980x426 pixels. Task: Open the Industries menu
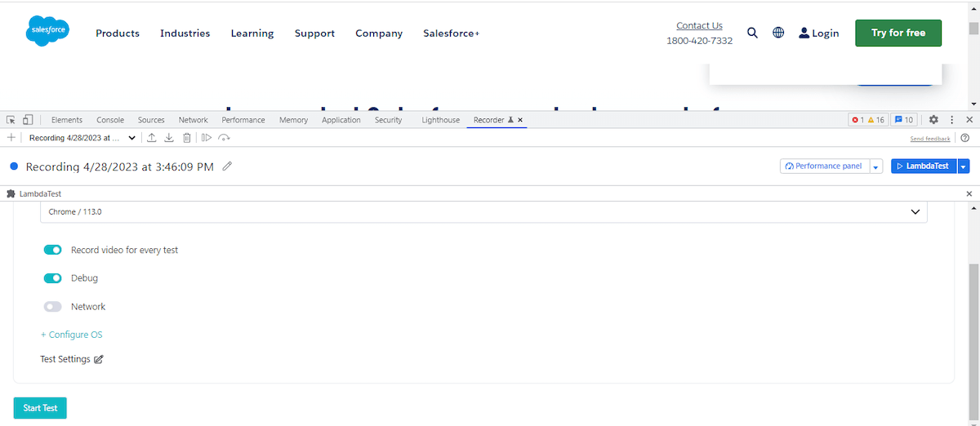(x=185, y=33)
